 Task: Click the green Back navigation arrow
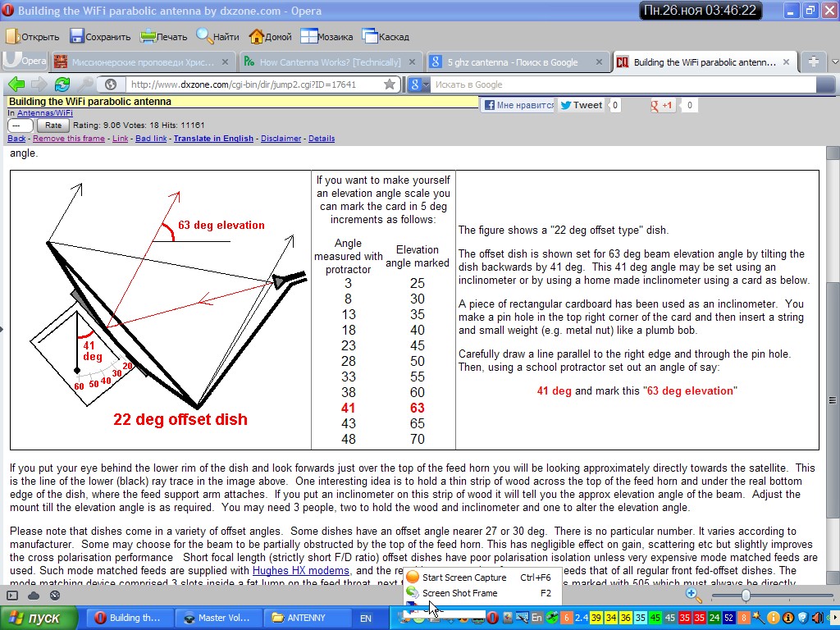point(16,84)
